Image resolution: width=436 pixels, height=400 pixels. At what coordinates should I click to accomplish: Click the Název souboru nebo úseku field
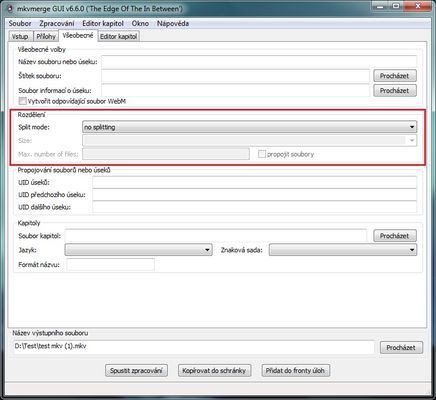(259, 62)
